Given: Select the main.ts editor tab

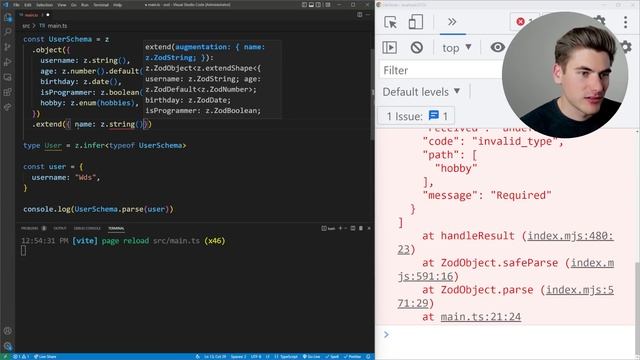Looking at the screenshot, I should (34, 15).
